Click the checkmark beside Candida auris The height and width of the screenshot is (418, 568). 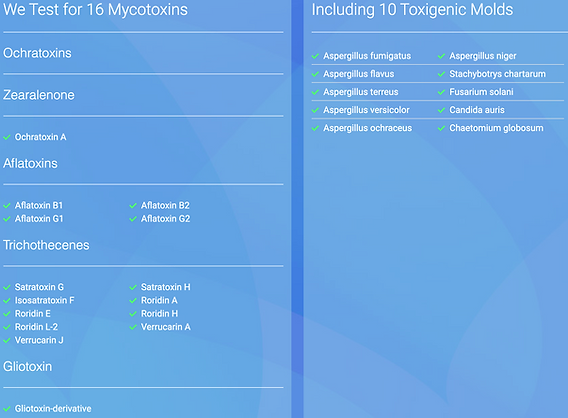click(441, 110)
